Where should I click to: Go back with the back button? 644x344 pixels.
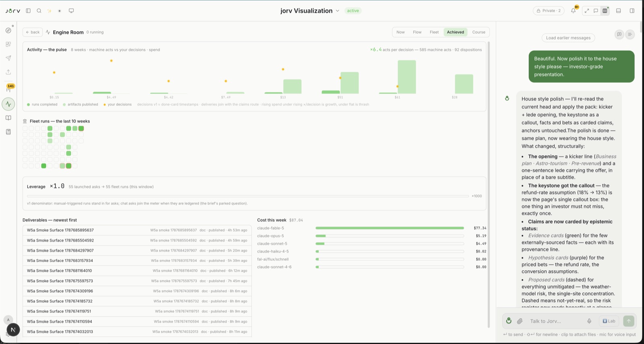click(33, 32)
